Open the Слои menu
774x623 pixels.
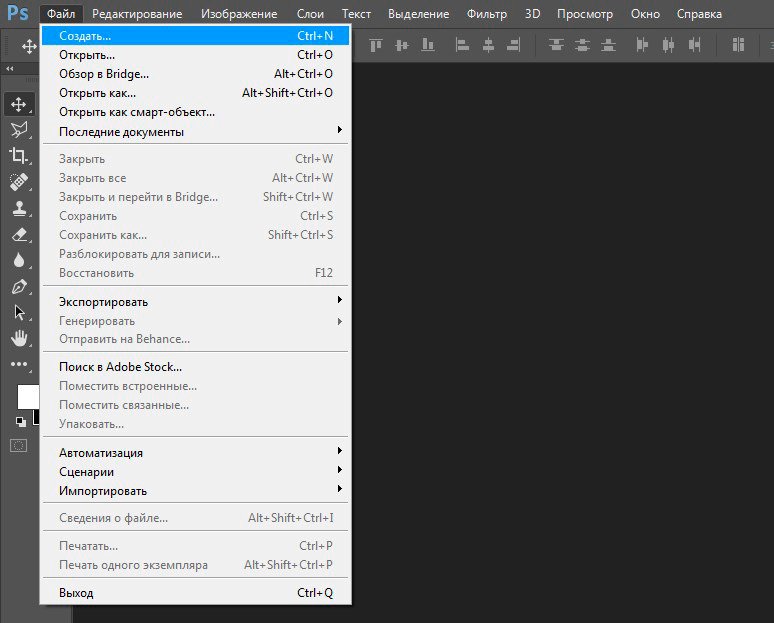[310, 14]
